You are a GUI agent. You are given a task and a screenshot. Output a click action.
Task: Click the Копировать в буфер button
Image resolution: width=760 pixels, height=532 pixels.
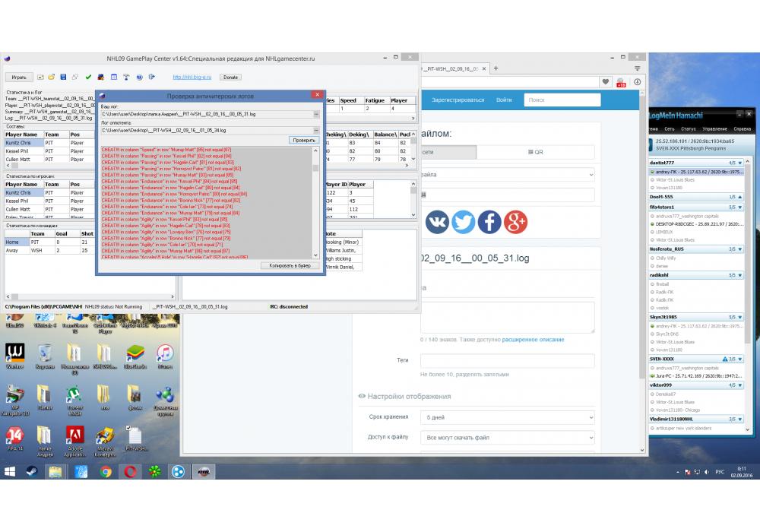pos(289,266)
